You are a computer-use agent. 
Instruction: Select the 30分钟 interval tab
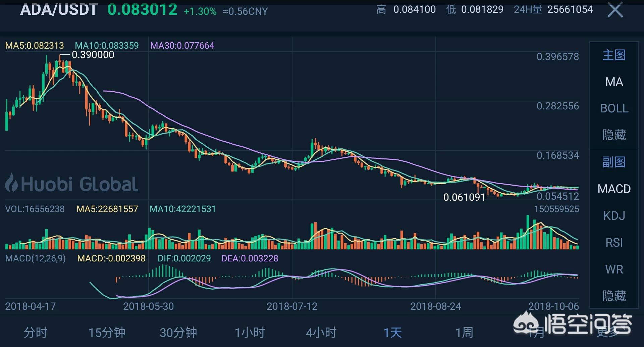pos(178,333)
